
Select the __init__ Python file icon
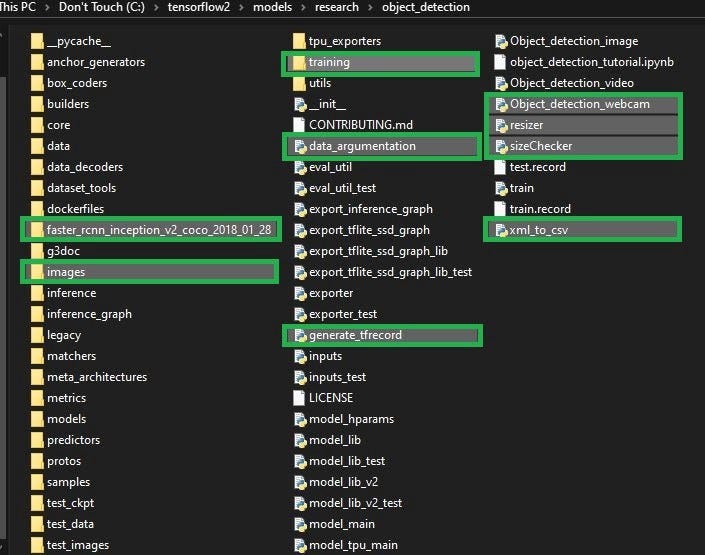click(x=300, y=104)
